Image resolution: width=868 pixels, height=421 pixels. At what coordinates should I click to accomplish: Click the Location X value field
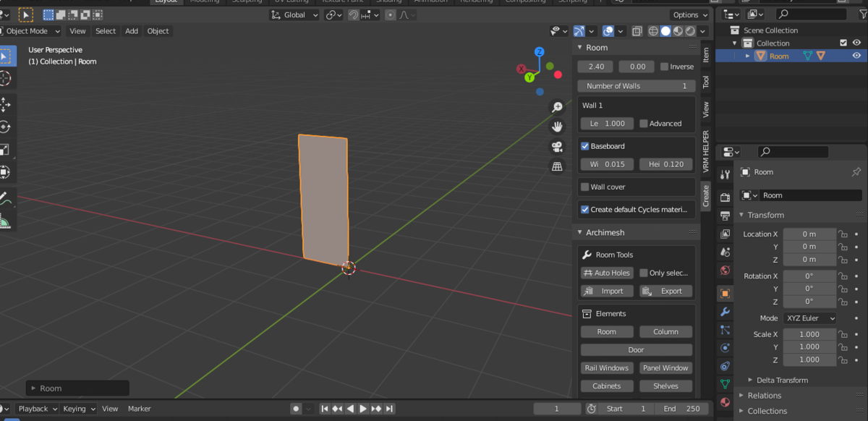[x=809, y=234]
